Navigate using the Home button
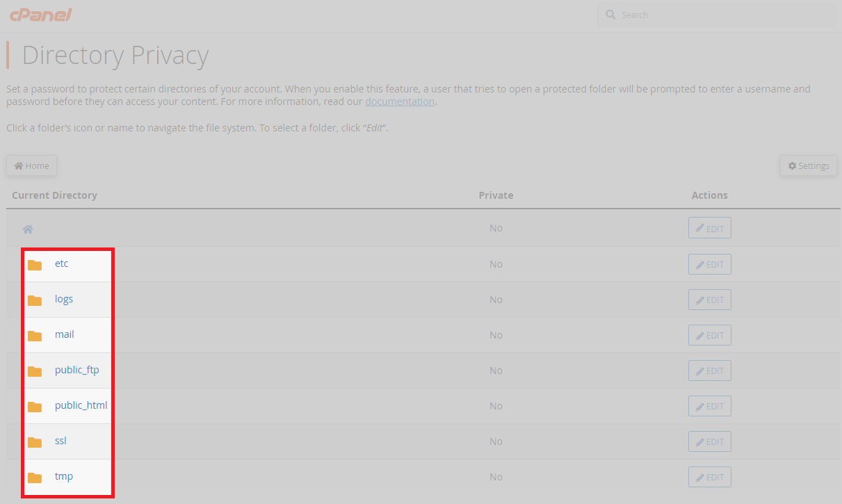 (x=31, y=165)
